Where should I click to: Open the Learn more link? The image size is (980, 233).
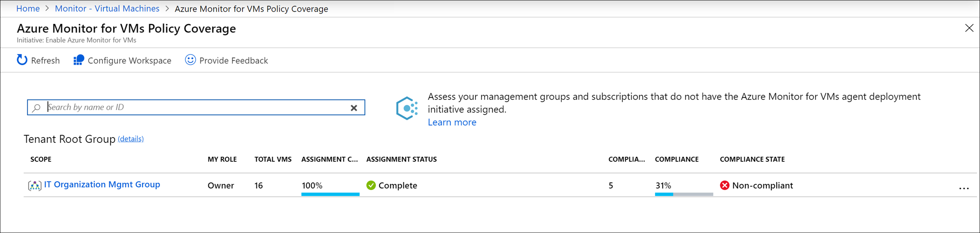point(451,122)
